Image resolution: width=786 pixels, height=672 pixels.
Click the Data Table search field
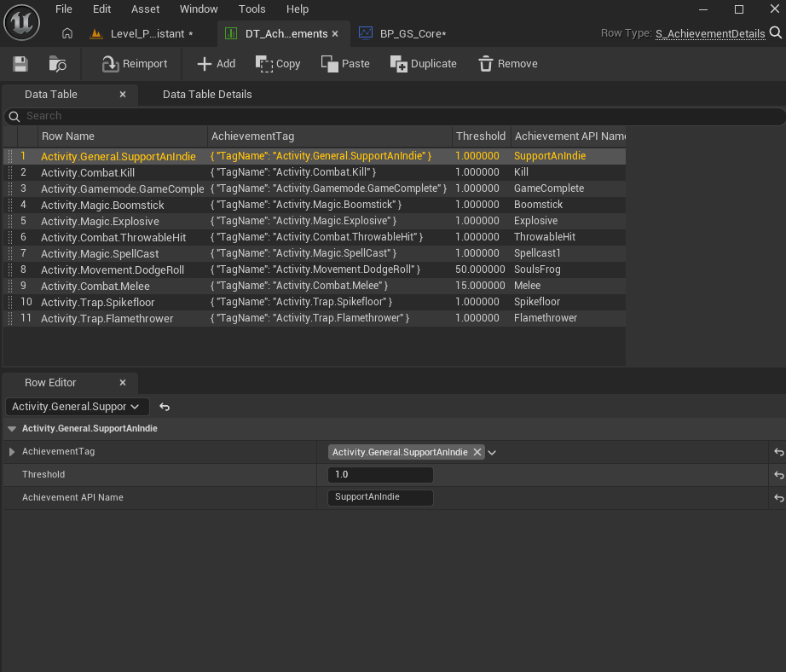[x=395, y=116]
